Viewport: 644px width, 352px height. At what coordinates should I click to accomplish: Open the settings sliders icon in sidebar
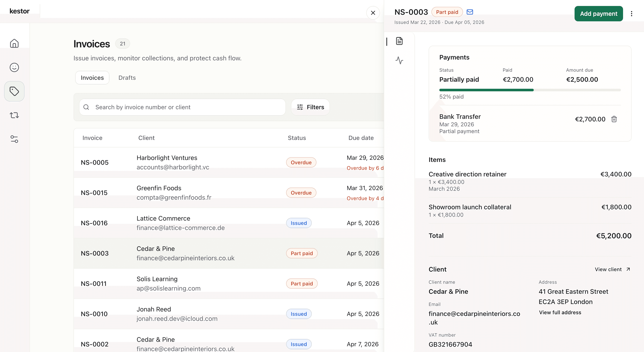14,139
